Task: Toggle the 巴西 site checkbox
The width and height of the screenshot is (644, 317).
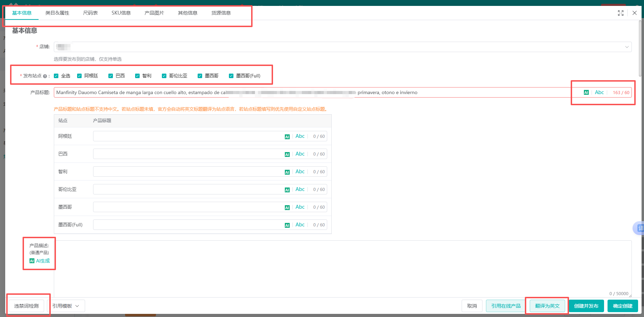Action: pyautogui.click(x=111, y=76)
